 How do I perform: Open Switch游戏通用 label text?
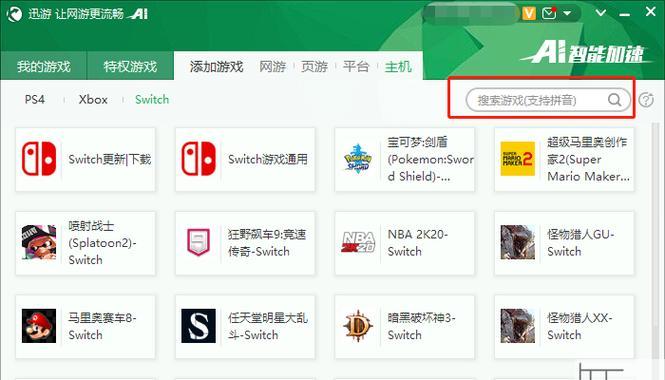pyautogui.click(x=268, y=159)
